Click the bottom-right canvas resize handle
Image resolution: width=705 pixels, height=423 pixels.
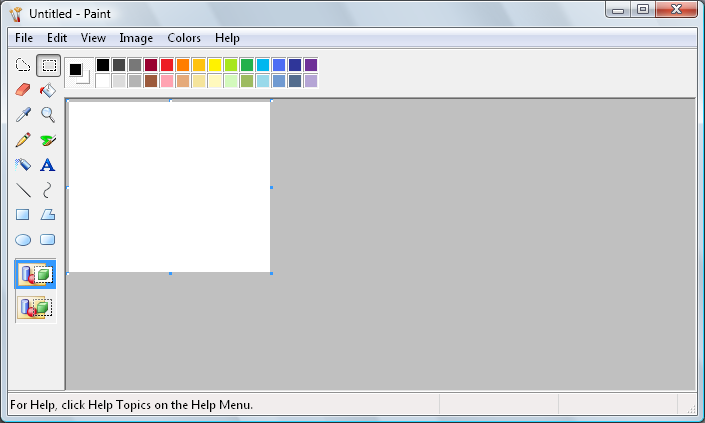[272, 273]
